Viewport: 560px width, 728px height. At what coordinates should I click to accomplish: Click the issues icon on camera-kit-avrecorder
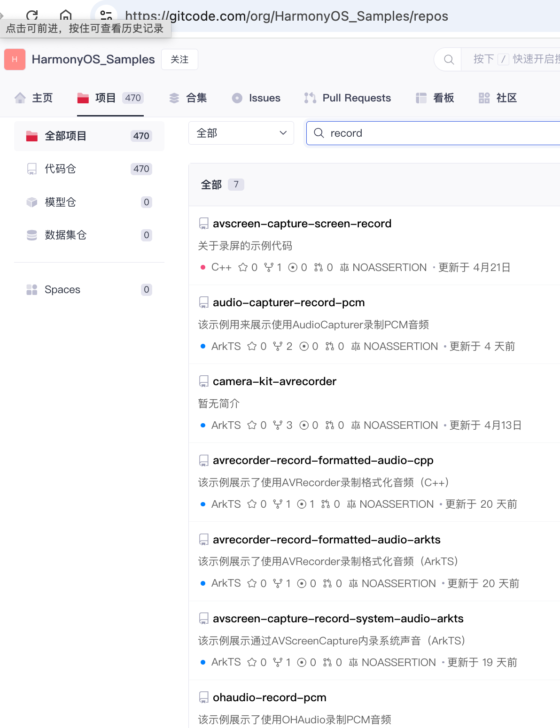coord(304,425)
